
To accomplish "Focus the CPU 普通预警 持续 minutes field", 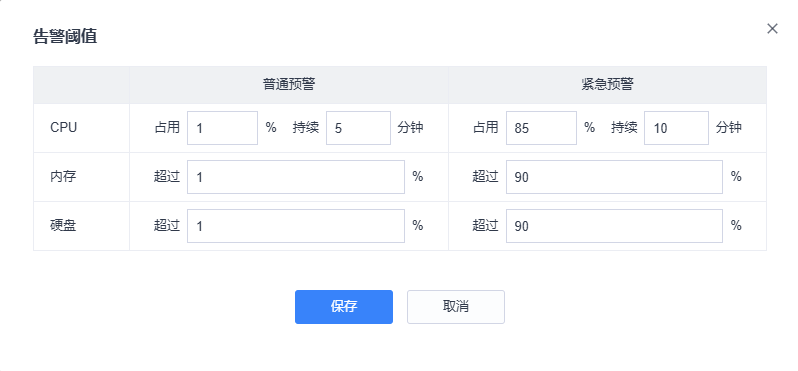I will [x=358, y=128].
